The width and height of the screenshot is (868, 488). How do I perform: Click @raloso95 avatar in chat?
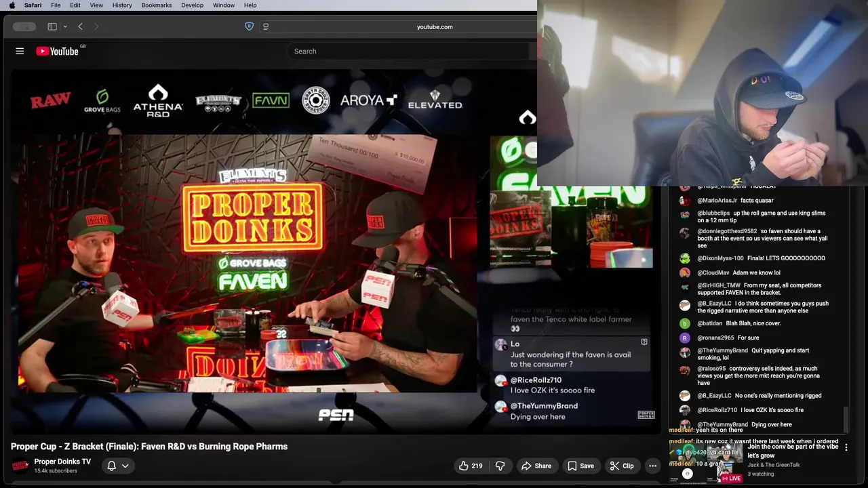click(685, 371)
